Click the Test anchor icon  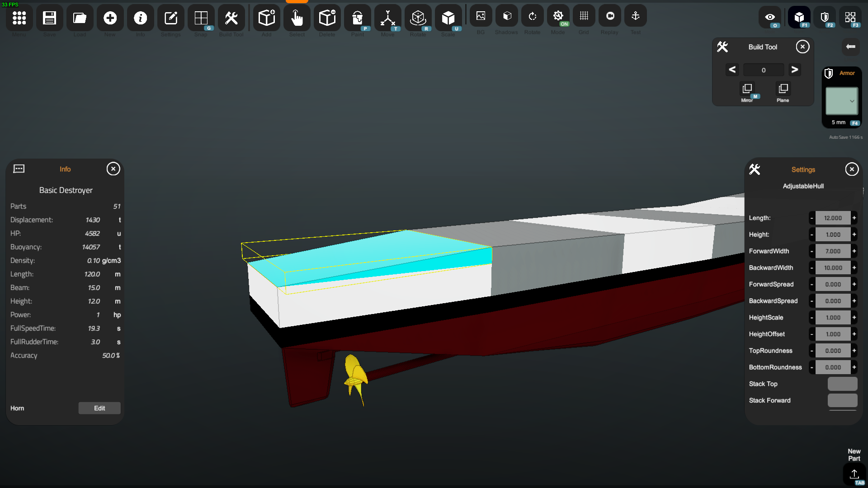coord(635,16)
